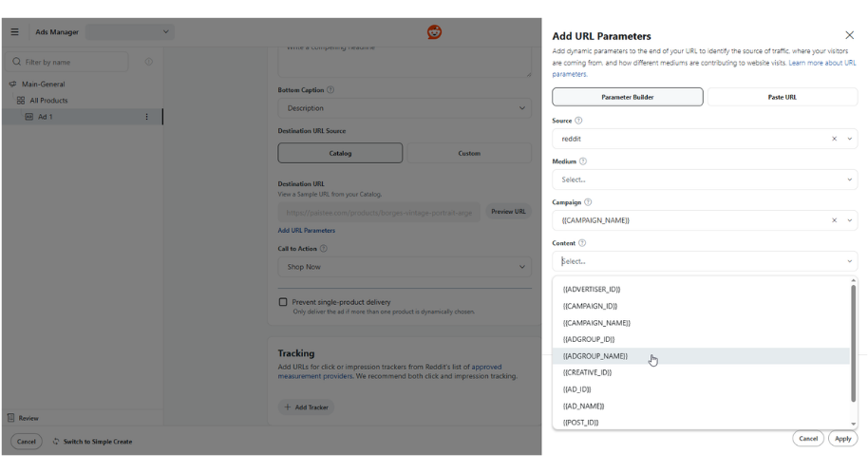The image size is (868, 473).
Task: Choose {{CREATIVE_ID}} from the list
Action: point(701,372)
